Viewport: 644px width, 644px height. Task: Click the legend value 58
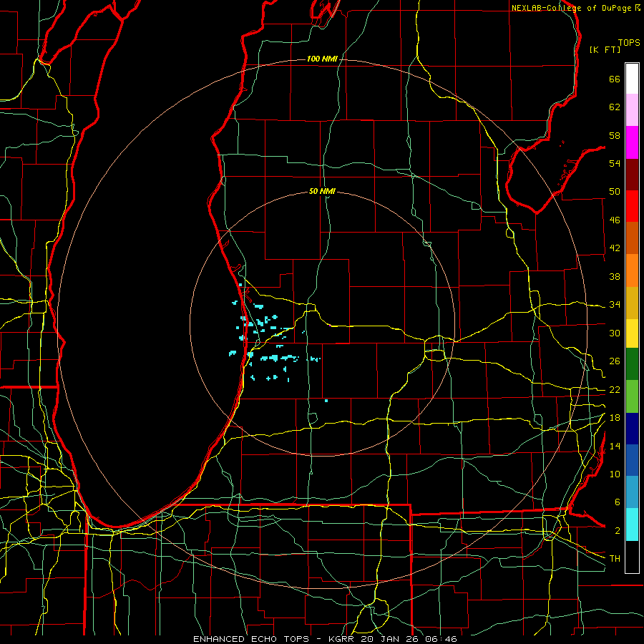(615, 135)
